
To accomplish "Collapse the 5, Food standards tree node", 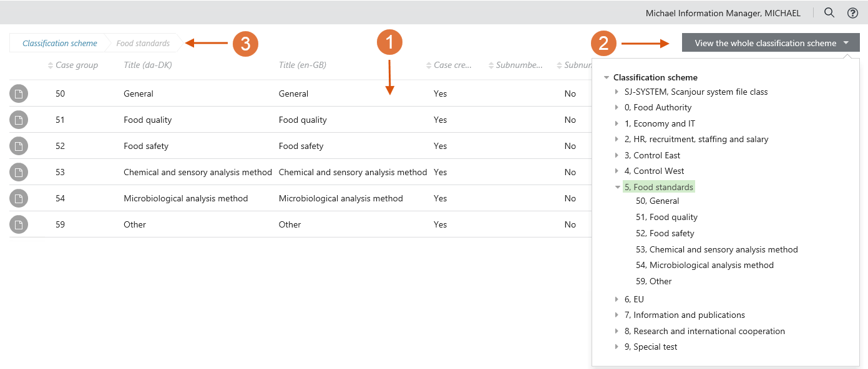I will pos(617,187).
